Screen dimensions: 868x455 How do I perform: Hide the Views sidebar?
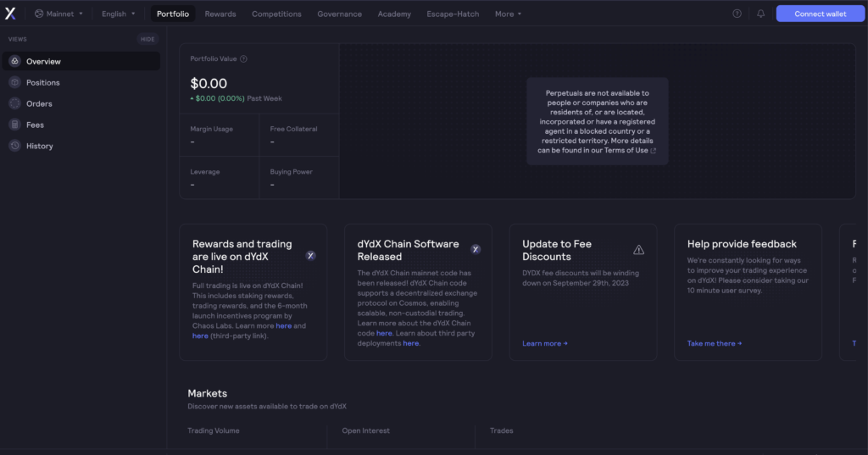coord(147,39)
